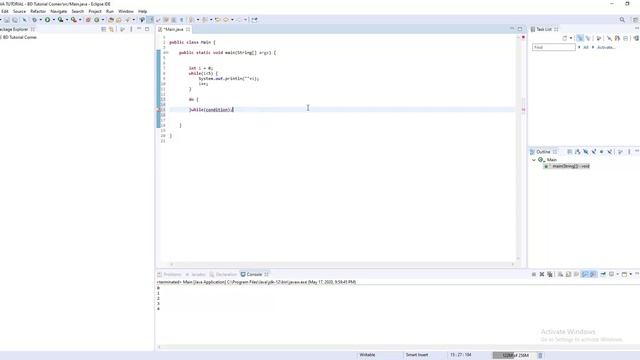Toggle Mark Occurrences in toolbar
640x360 pixels.
pyautogui.click(x=151, y=20)
